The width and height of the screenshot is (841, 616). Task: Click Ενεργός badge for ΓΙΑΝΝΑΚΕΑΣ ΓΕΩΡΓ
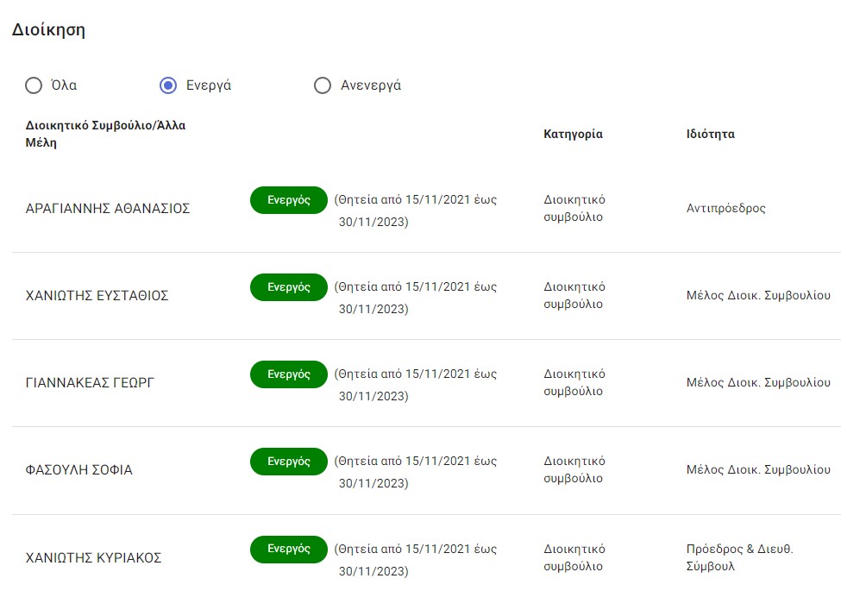(x=288, y=374)
